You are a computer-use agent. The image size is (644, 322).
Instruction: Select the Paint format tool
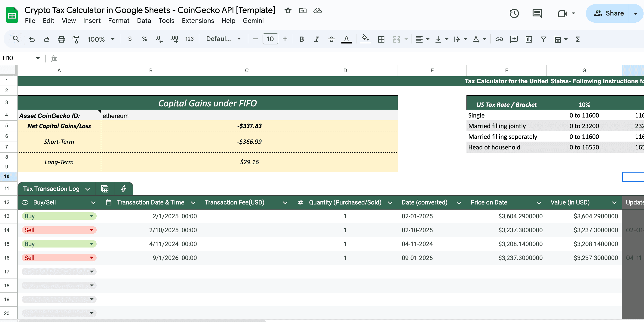76,39
